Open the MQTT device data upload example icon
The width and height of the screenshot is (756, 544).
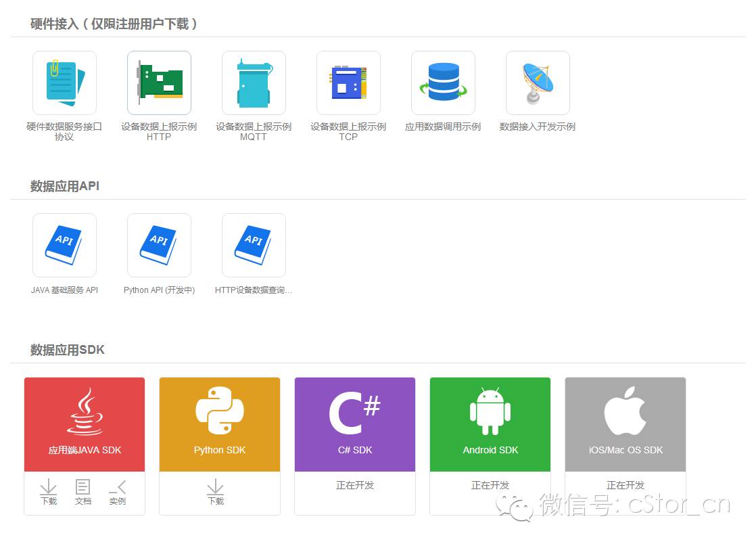coord(254,83)
